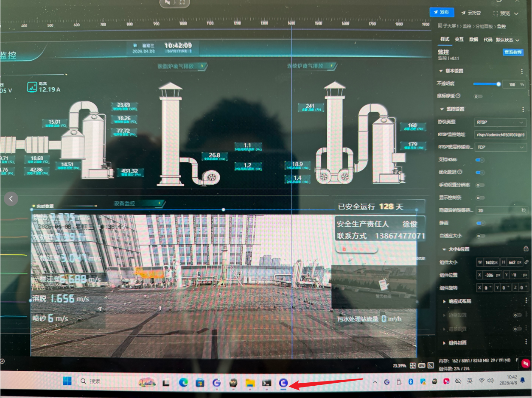
Task: Click the keyboard shortcuts icon in status bar
Action: 422,365
